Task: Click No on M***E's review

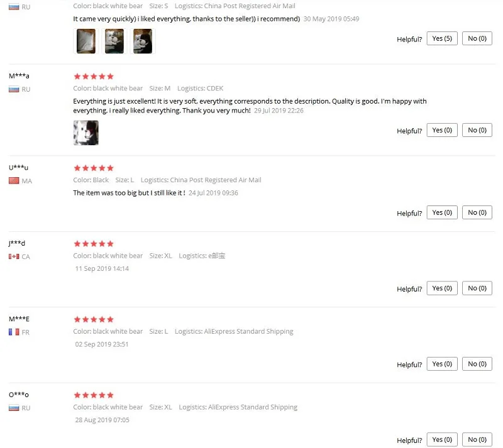Action: 477,364
